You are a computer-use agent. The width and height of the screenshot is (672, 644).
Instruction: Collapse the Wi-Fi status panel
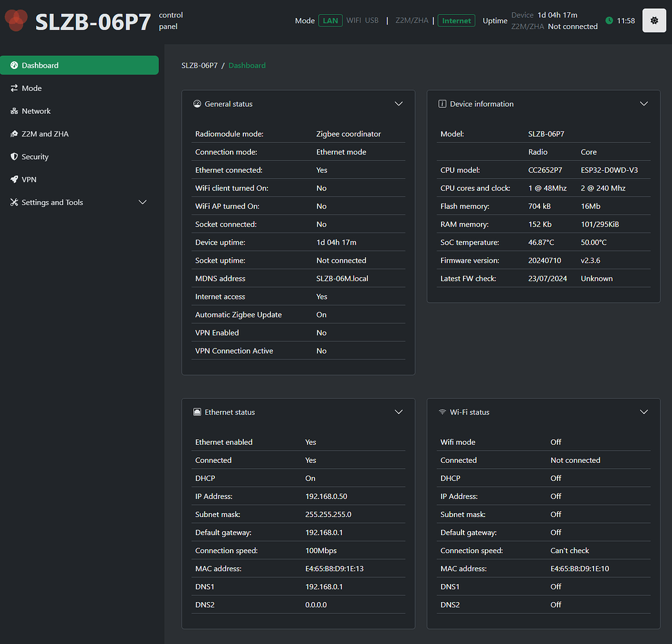[644, 412]
